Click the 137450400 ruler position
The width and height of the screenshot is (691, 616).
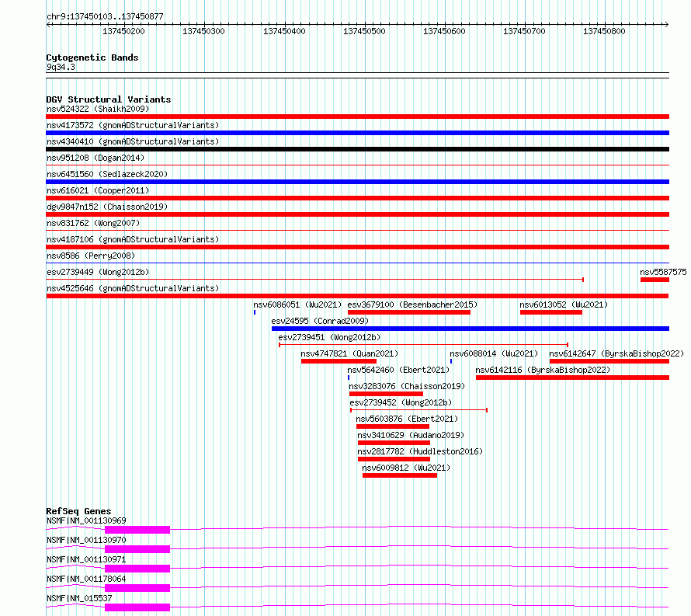click(284, 31)
